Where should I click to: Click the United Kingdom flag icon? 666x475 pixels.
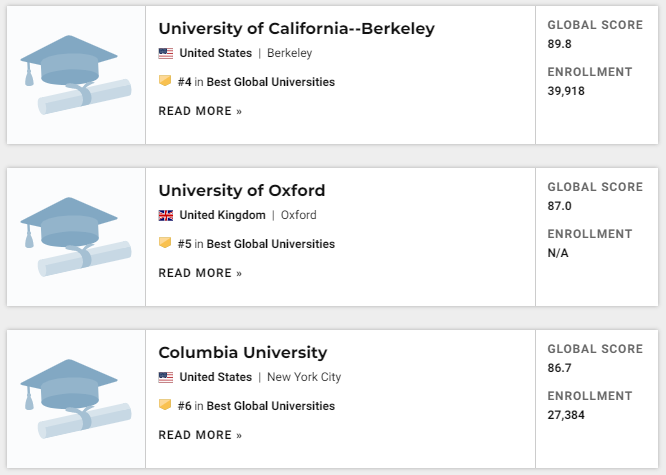pos(166,215)
